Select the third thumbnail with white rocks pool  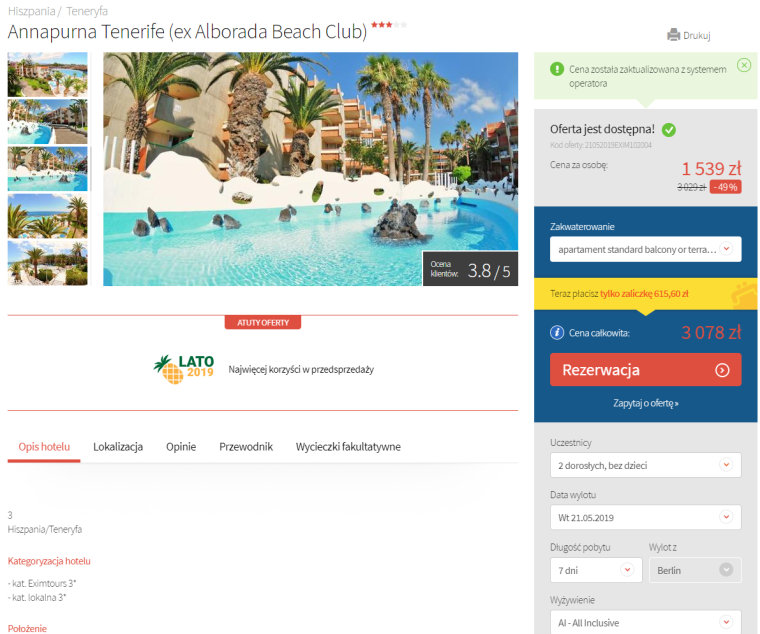48,169
